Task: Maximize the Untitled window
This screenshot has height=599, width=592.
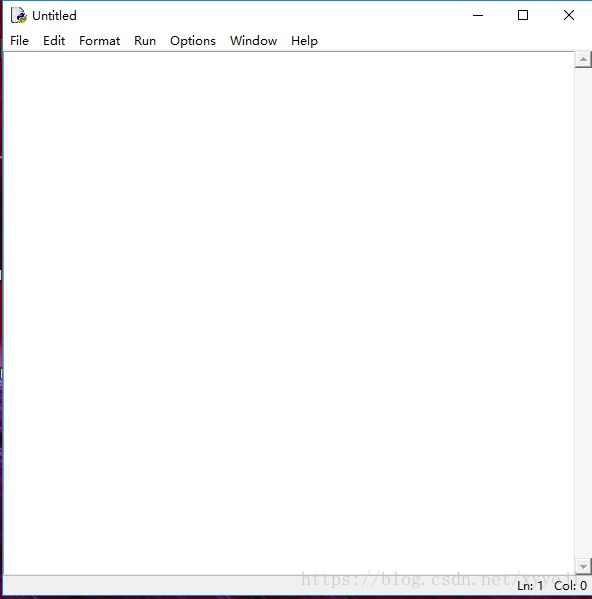Action: coord(523,15)
